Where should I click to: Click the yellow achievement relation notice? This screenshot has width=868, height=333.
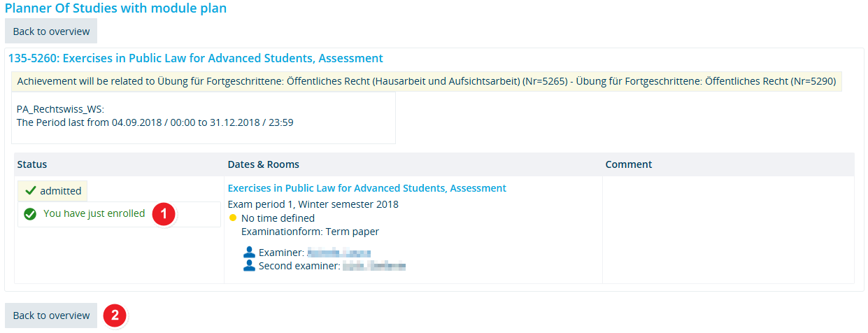click(427, 81)
